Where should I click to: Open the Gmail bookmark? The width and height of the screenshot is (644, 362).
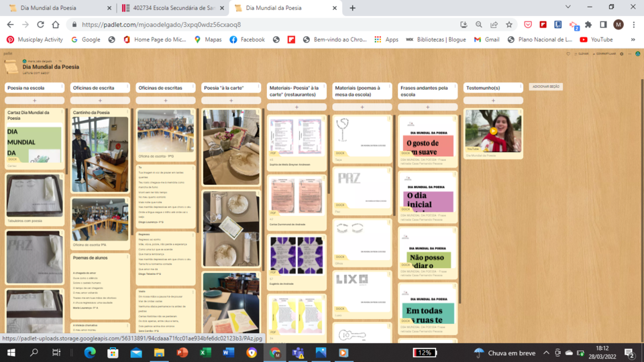[487, 40]
